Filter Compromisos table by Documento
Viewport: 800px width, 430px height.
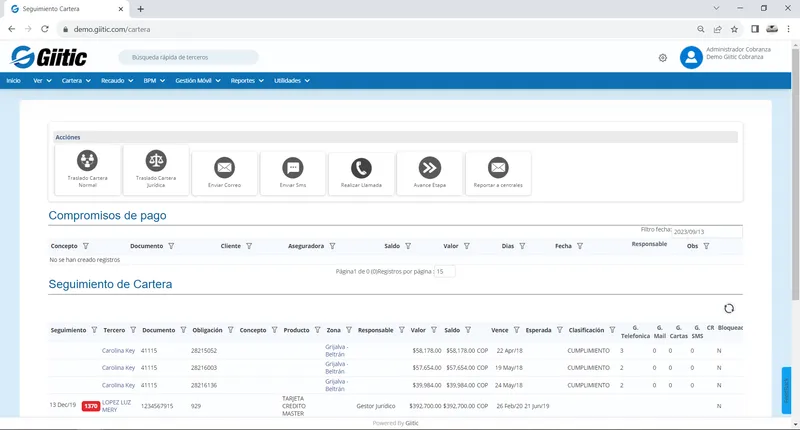click(171, 246)
